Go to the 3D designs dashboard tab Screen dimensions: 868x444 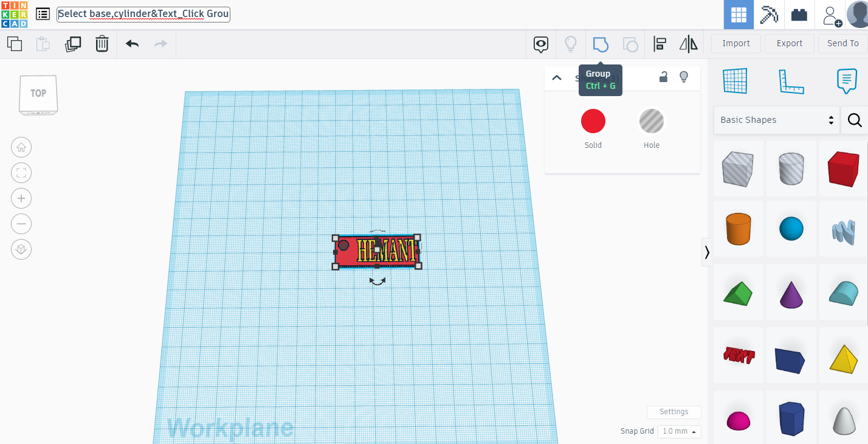tap(738, 13)
